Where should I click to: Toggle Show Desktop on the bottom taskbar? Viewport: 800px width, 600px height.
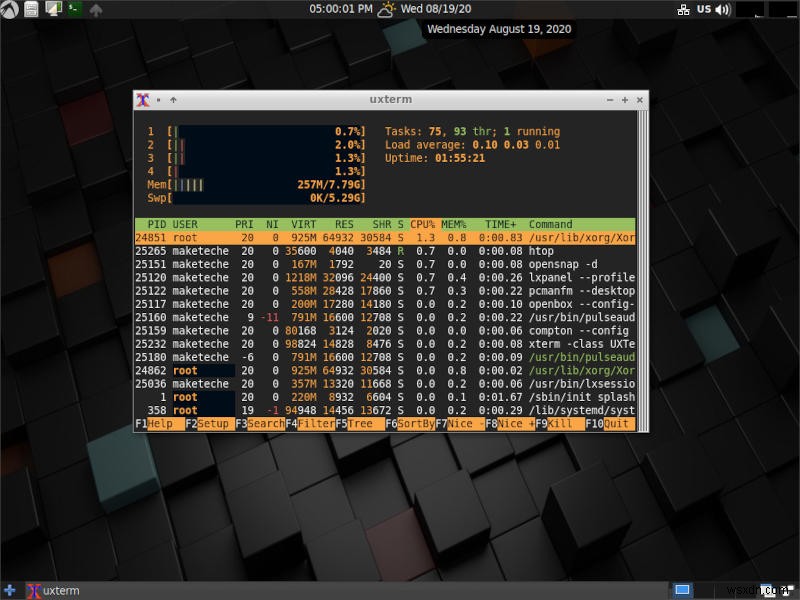(x=684, y=589)
